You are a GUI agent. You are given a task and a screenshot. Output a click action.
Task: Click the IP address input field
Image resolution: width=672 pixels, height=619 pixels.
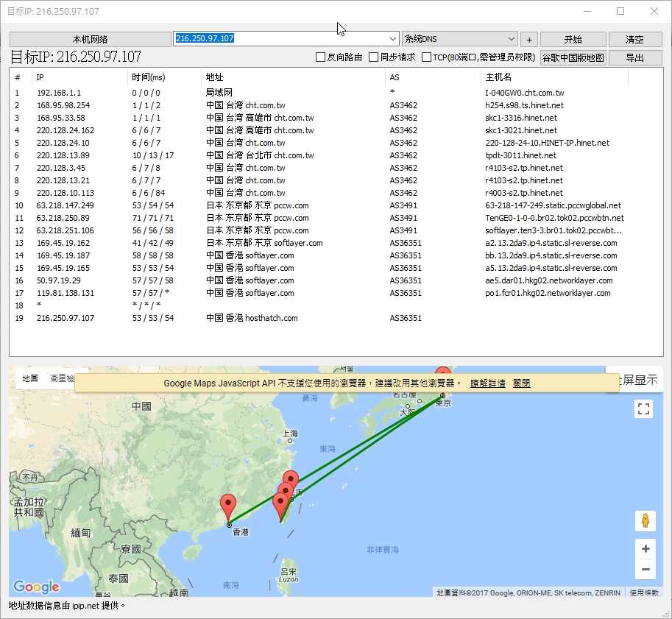[x=280, y=38]
